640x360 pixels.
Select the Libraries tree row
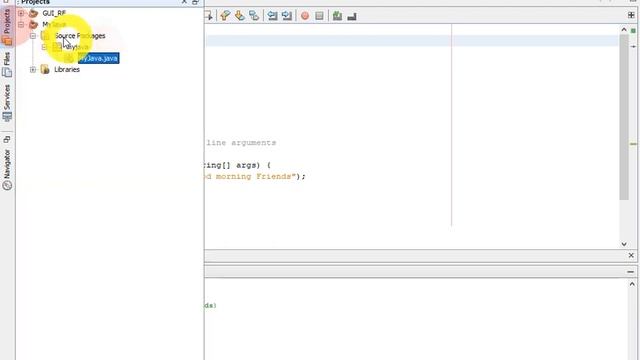[67, 69]
